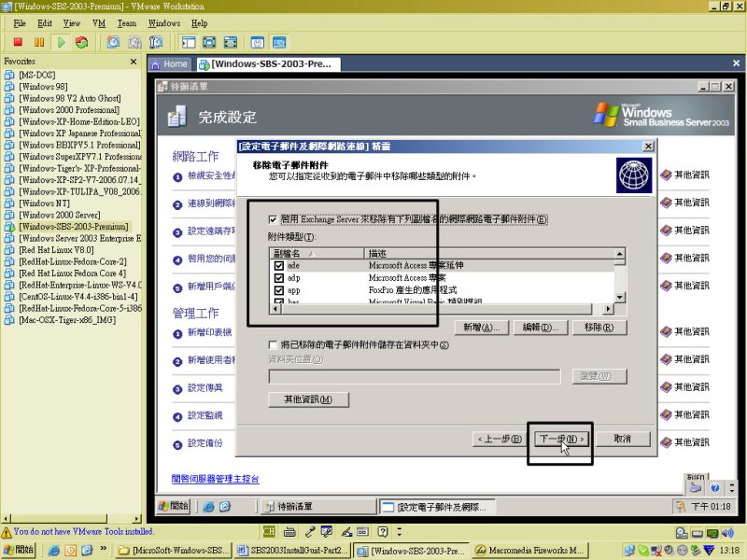
Task: Open the File menu
Action: [20, 23]
